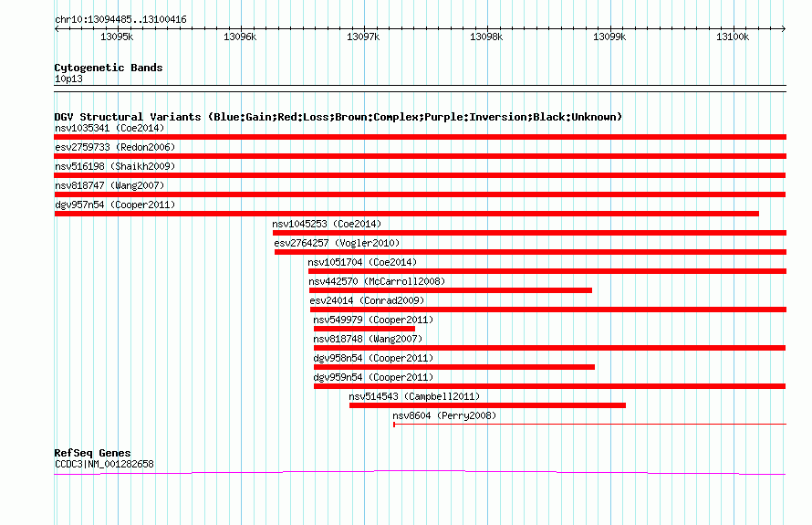Select the red bar for esv24014
Image resolution: width=812 pixels, height=525 pixels.
(x=548, y=310)
